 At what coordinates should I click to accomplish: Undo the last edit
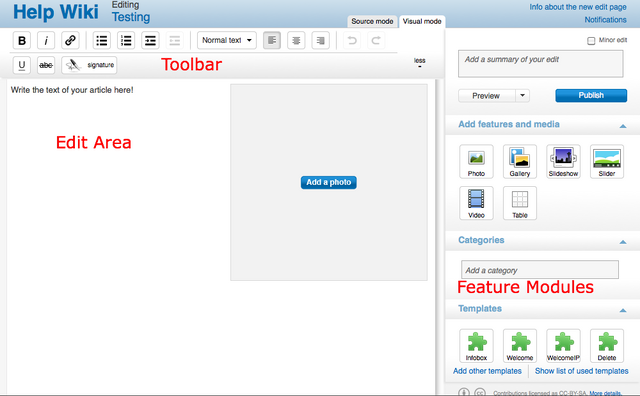(352, 40)
